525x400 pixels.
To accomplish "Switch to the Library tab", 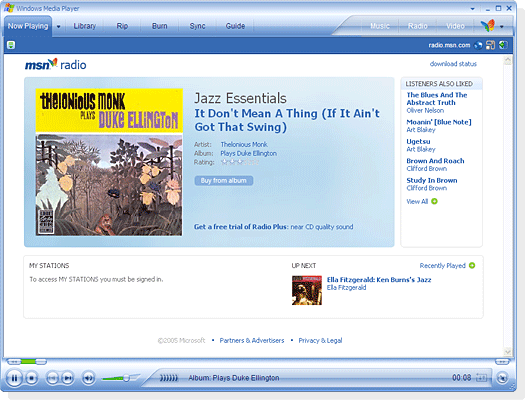I will click(84, 26).
